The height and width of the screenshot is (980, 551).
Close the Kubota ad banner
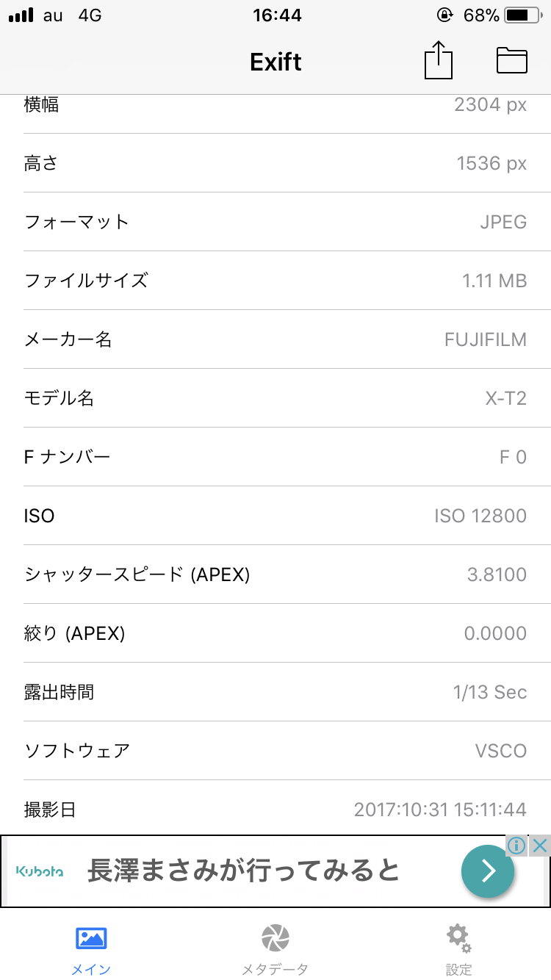click(540, 845)
